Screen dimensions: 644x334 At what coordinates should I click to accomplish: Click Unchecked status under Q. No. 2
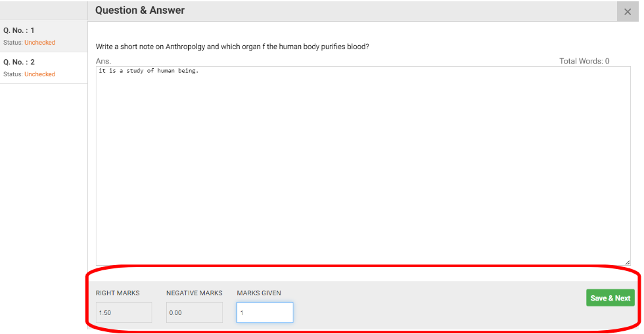coord(39,74)
